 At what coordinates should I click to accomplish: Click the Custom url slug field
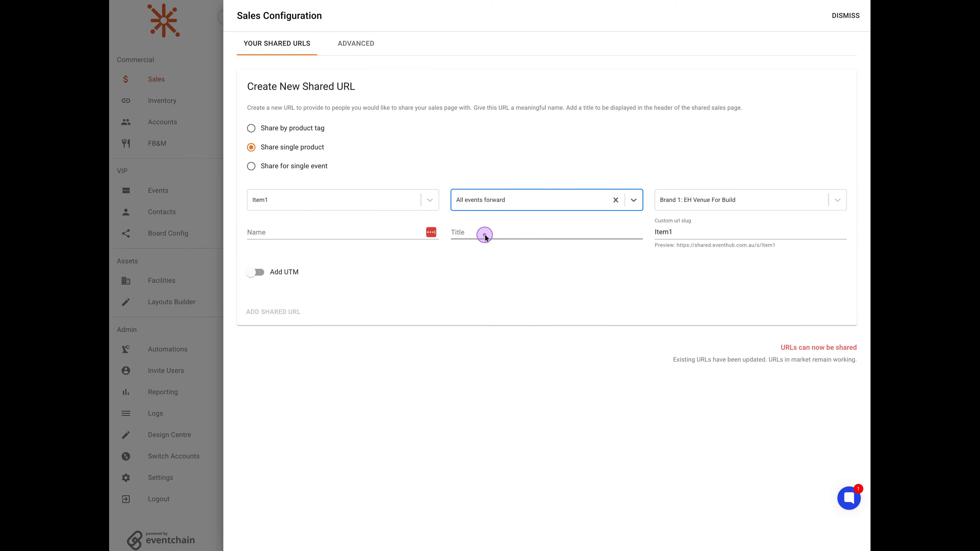[x=750, y=232]
